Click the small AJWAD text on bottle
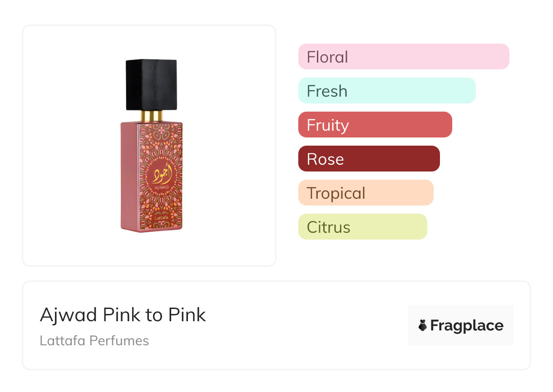The image size is (553, 392). coord(161,187)
